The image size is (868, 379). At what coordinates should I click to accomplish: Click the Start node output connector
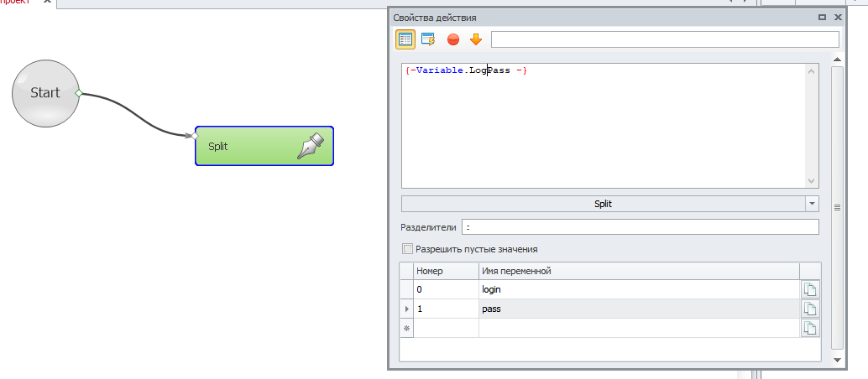(78, 93)
